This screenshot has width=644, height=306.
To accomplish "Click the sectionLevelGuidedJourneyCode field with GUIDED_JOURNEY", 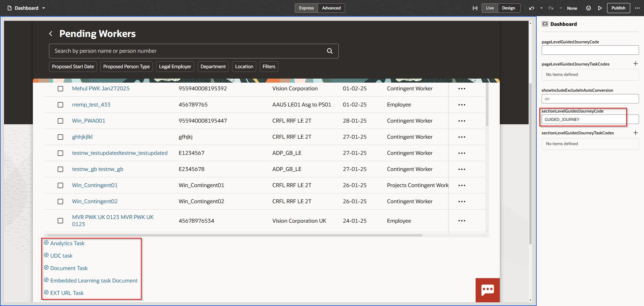I will tap(590, 119).
